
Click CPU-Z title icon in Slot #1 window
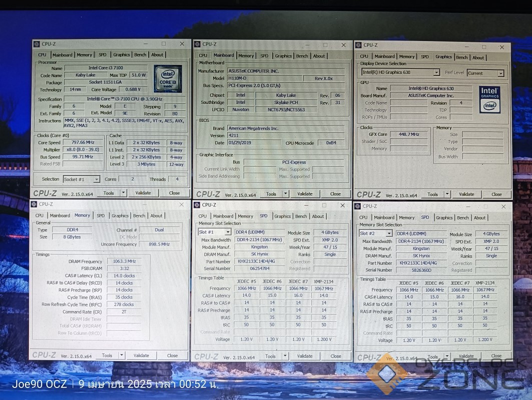(x=197, y=205)
